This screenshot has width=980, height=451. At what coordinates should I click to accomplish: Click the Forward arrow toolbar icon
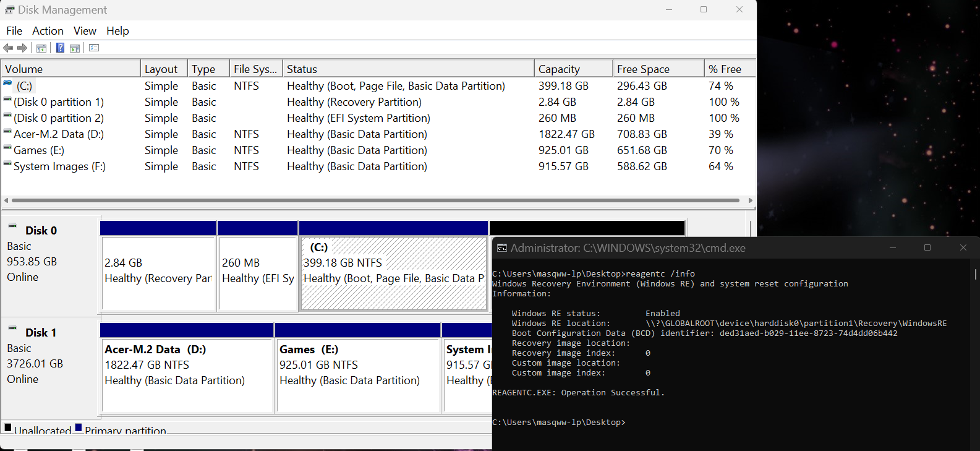tap(22, 48)
